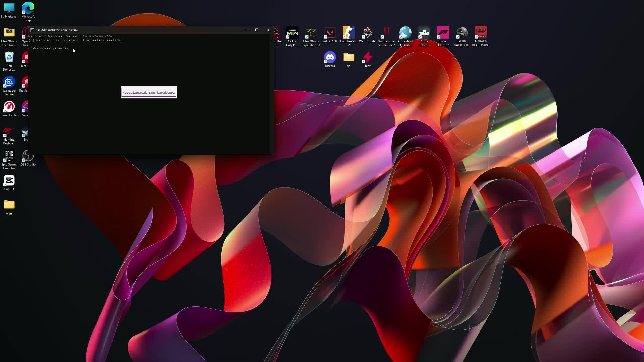Open the Microsoft Edge desktop shortcut
The height and width of the screenshot is (362, 644).
28,8
